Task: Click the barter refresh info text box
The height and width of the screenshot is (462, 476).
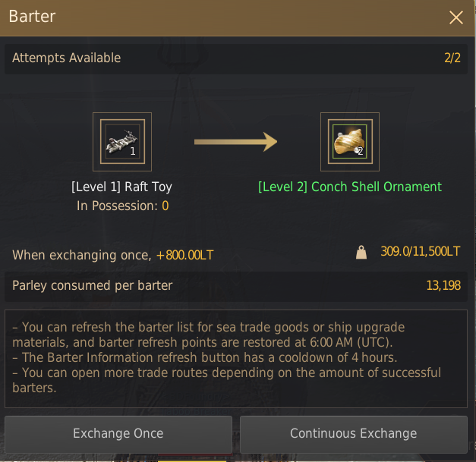Action: pyautogui.click(x=236, y=359)
